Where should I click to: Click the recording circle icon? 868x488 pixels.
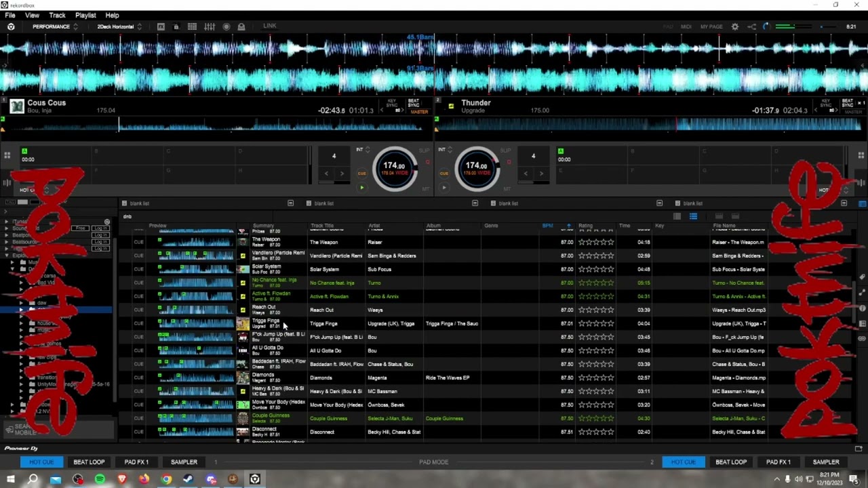click(x=226, y=26)
